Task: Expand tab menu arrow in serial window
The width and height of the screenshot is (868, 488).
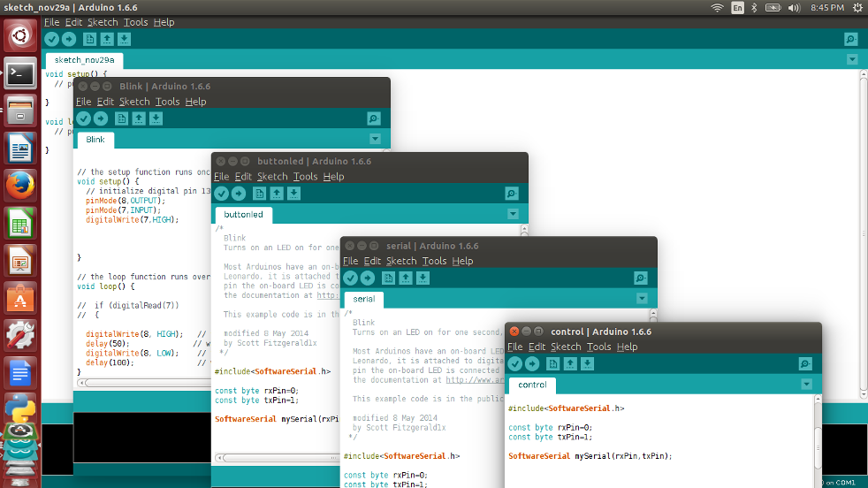Action: [642, 299]
